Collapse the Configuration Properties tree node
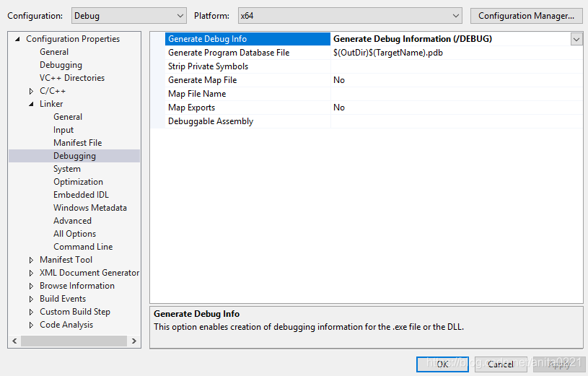Image resolution: width=588 pixels, height=376 pixels. pyautogui.click(x=17, y=39)
